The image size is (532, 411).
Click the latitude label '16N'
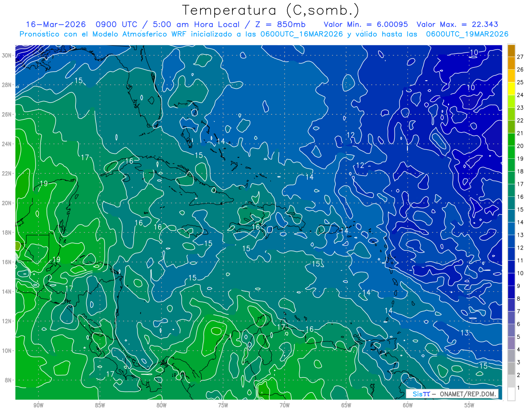click(6, 262)
